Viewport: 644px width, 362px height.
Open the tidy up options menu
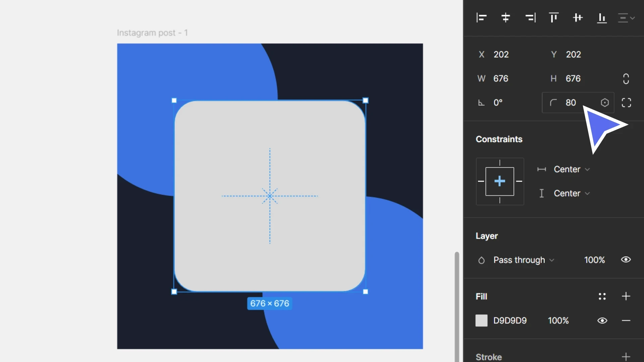coord(626,18)
